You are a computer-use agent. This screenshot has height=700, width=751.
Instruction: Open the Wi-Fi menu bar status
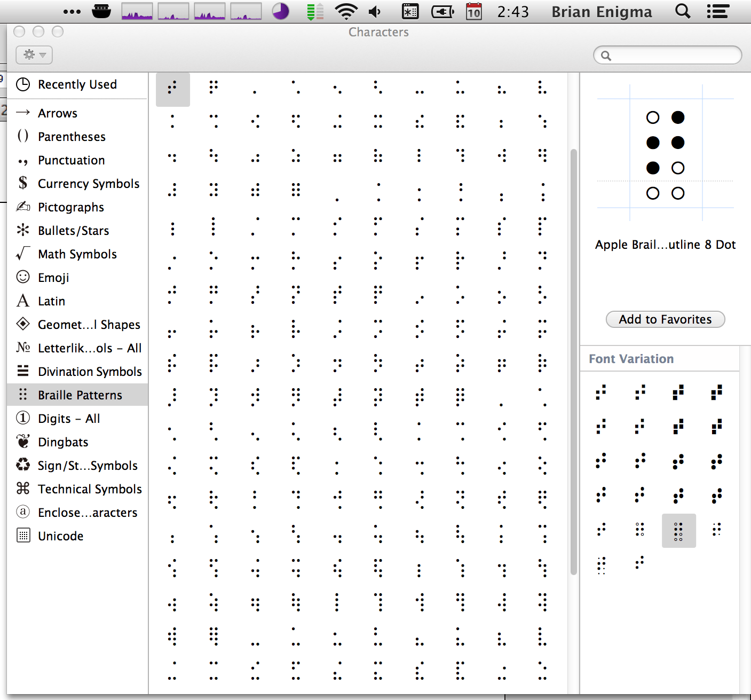coord(346,11)
